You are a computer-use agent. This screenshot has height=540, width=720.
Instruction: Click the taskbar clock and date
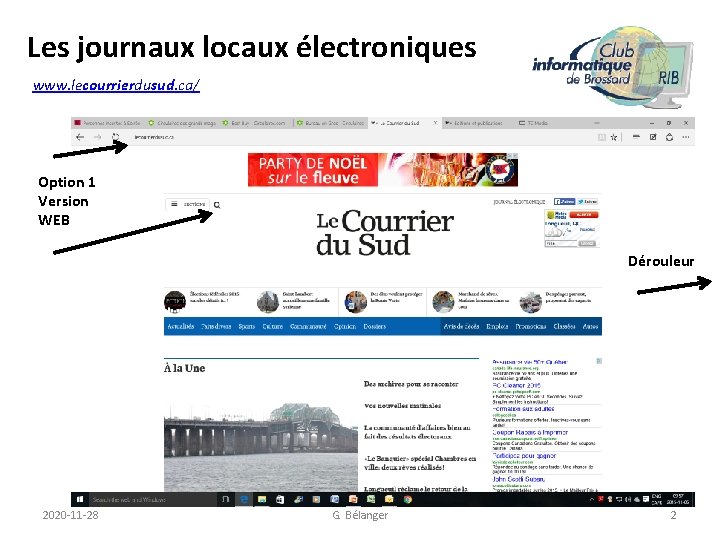tap(678, 499)
